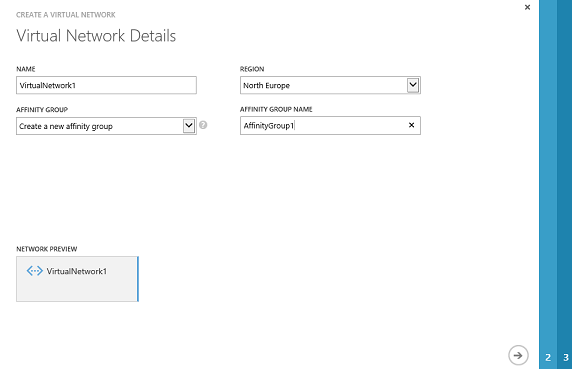The height and width of the screenshot is (369, 572).
Task: Close the Create a Virtual Network wizard
Action: [527, 7]
